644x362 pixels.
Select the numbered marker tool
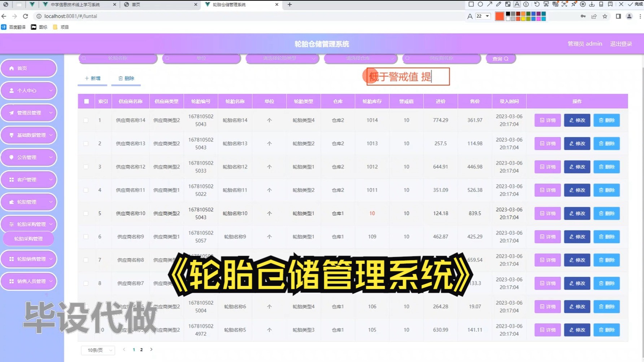coord(526,4)
